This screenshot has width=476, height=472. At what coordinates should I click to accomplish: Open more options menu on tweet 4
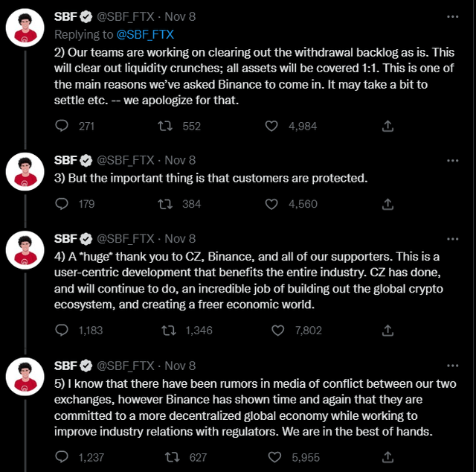pos(453,239)
